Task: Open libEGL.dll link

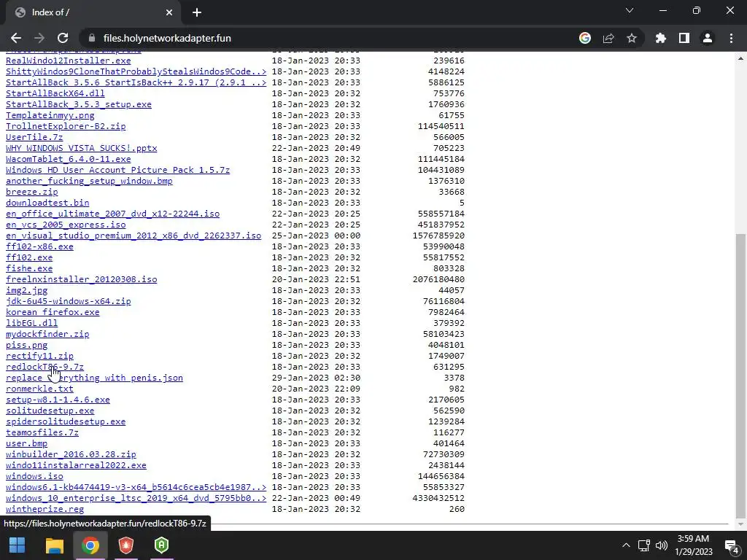Action: [x=32, y=323]
